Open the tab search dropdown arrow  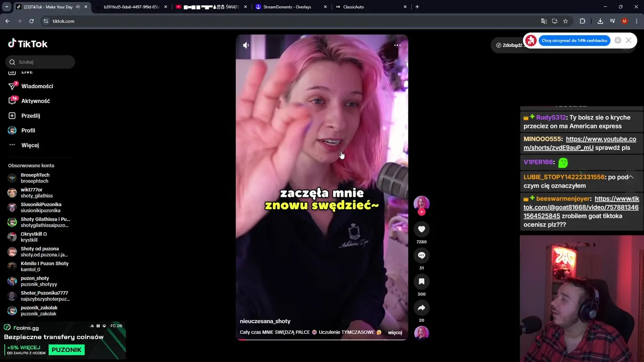[7, 7]
